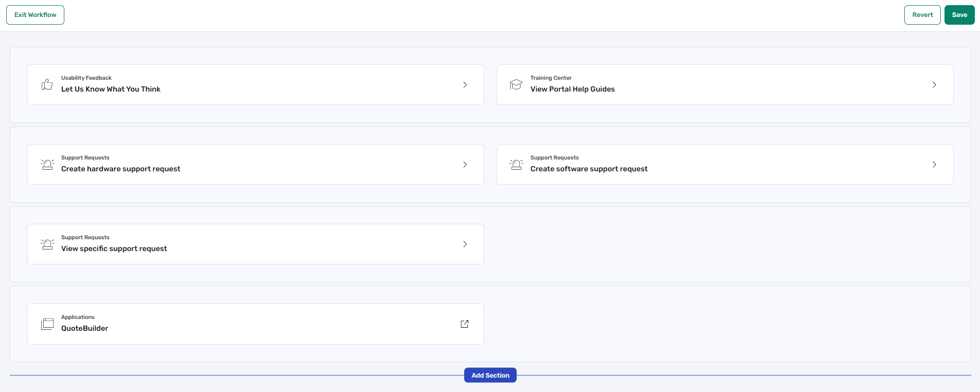
Task: Click the chevron on Create software support request
Action: click(x=935, y=165)
